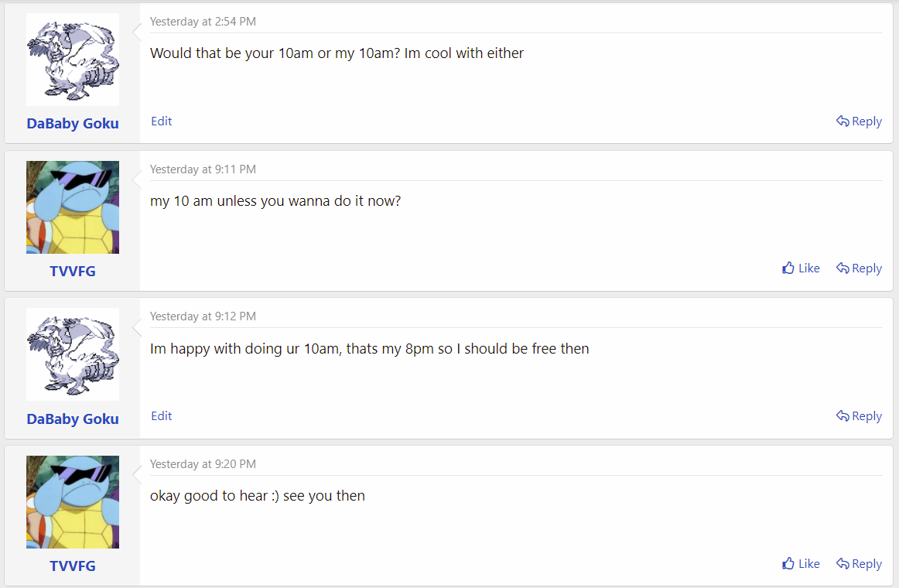899x588 pixels.
Task: Open the 'Yesterday at 9:11 PM' timestamp
Action: [x=203, y=169]
